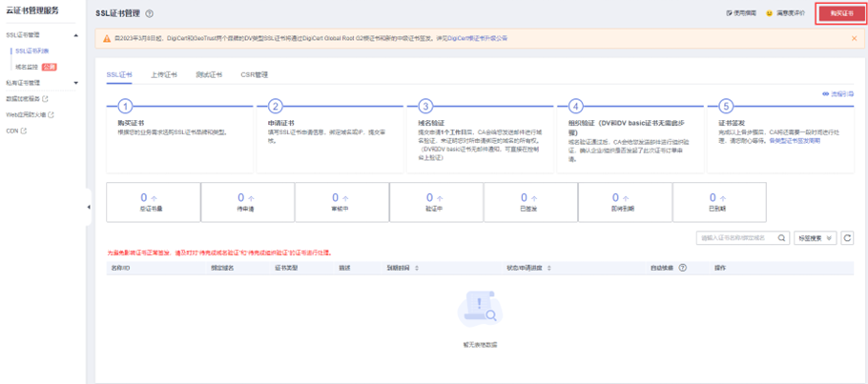Open the certificate issuance period link in step 5

(x=796, y=141)
